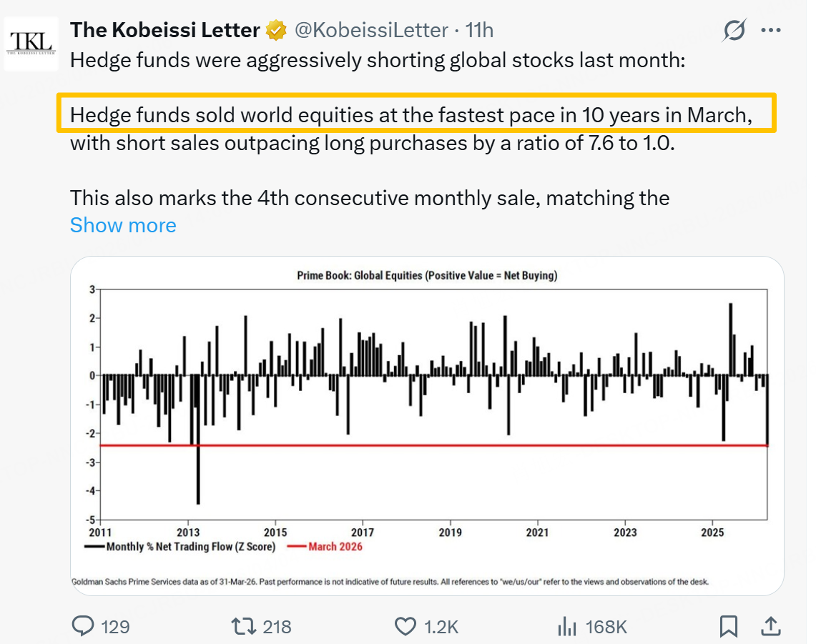Open the 11h timestamp permalink
Image resolution: width=816 pixels, height=644 pixels.
click(x=479, y=30)
